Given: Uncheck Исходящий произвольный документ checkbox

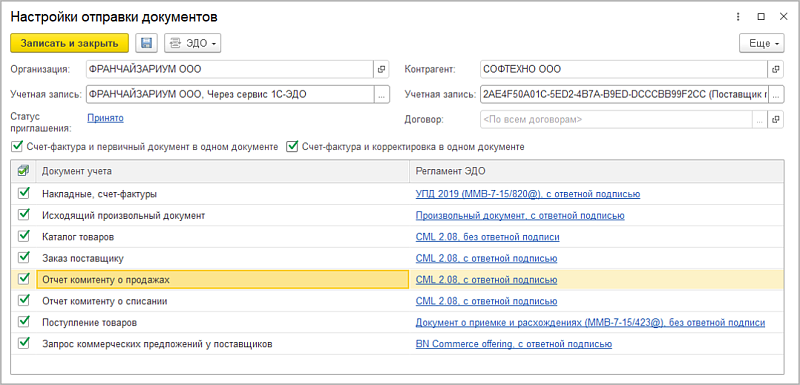Looking at the screenshot, I should click(x=23, y=215).
